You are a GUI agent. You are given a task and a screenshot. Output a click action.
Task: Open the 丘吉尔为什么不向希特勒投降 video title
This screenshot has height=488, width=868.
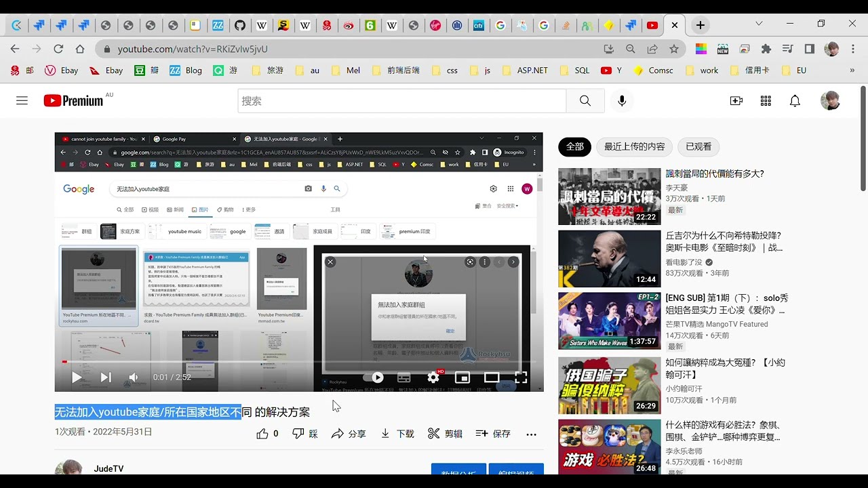click(x=724, y=242)
